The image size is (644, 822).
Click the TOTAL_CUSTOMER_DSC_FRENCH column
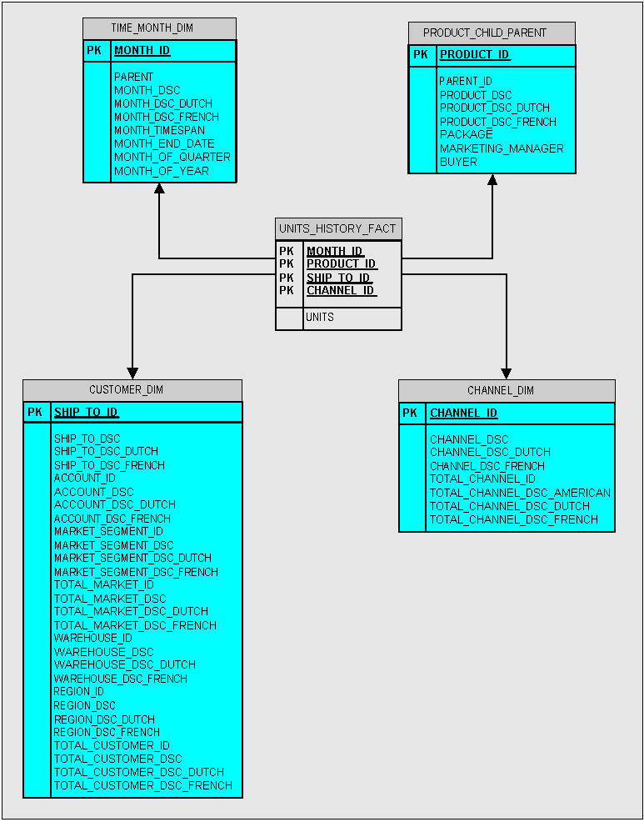coord(142,785)
